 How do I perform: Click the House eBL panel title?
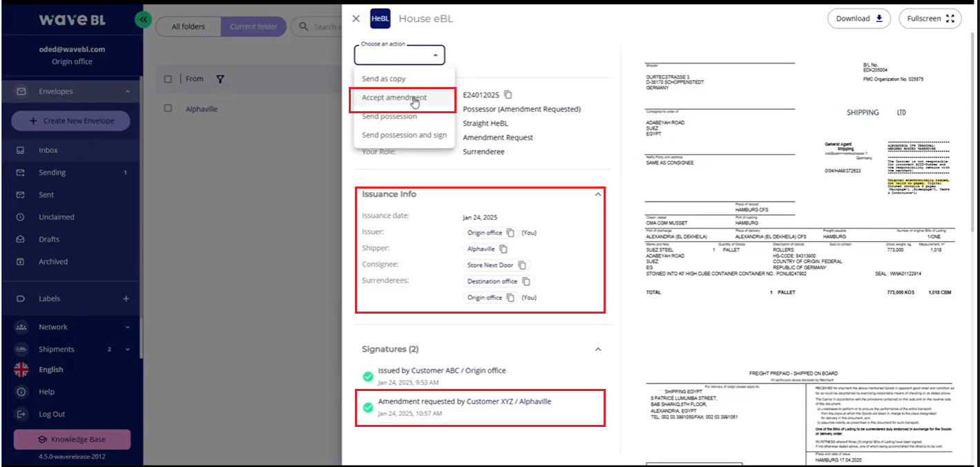coord(426,19)
